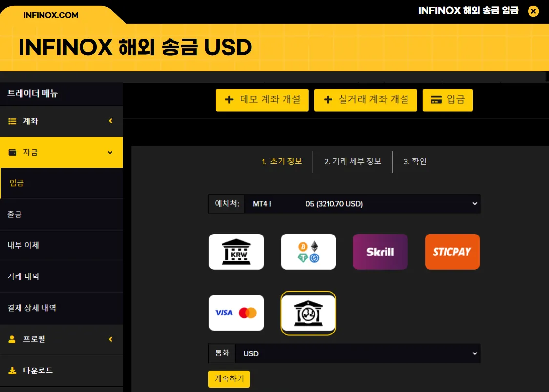Switch to step 3. 확인
The height and width of the screenshot is (392, 549).
point(415,161)
